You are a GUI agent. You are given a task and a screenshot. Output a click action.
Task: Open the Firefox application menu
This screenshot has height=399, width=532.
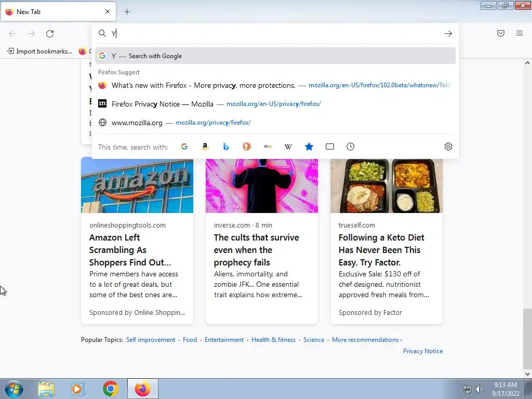[x=520, y=33]
